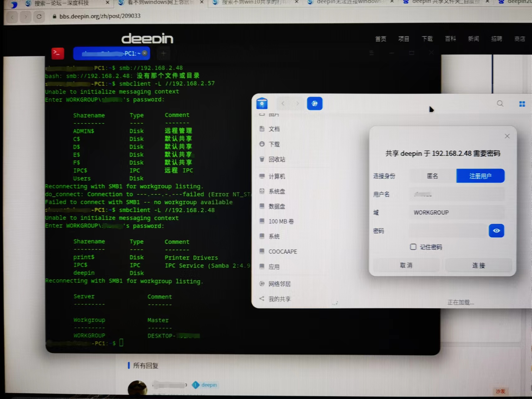Click the 用户名 input field
Viewport: 532px width, 399px height.
457,195
